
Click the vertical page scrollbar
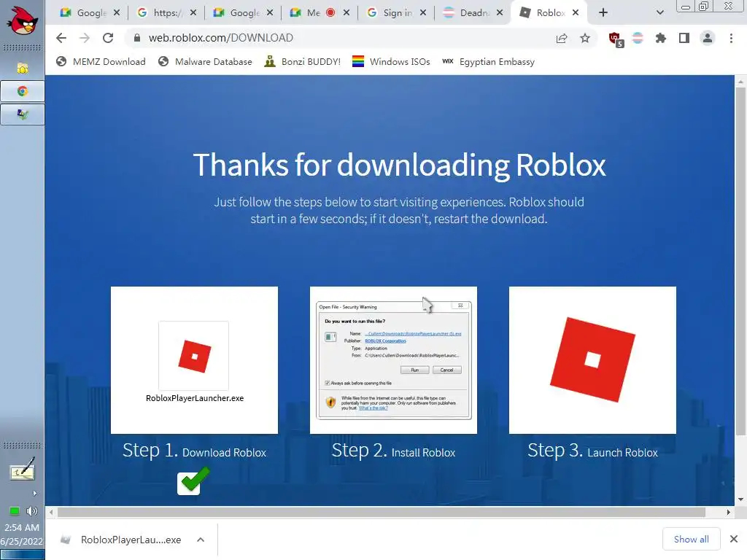coord(740,261)
